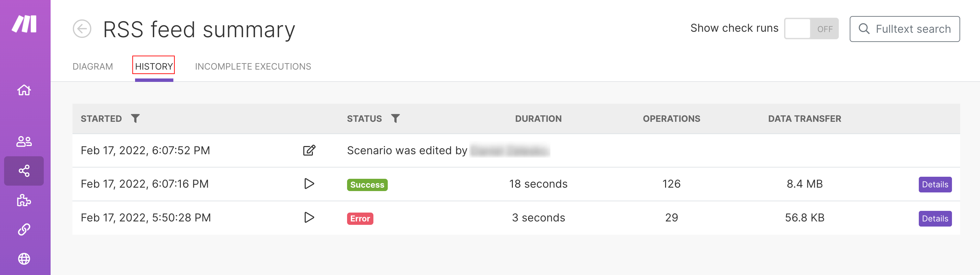The image size is (980, 275).
Task: Open the Webhooks globe icon in the sidebar
Action: tap(24, 259)
